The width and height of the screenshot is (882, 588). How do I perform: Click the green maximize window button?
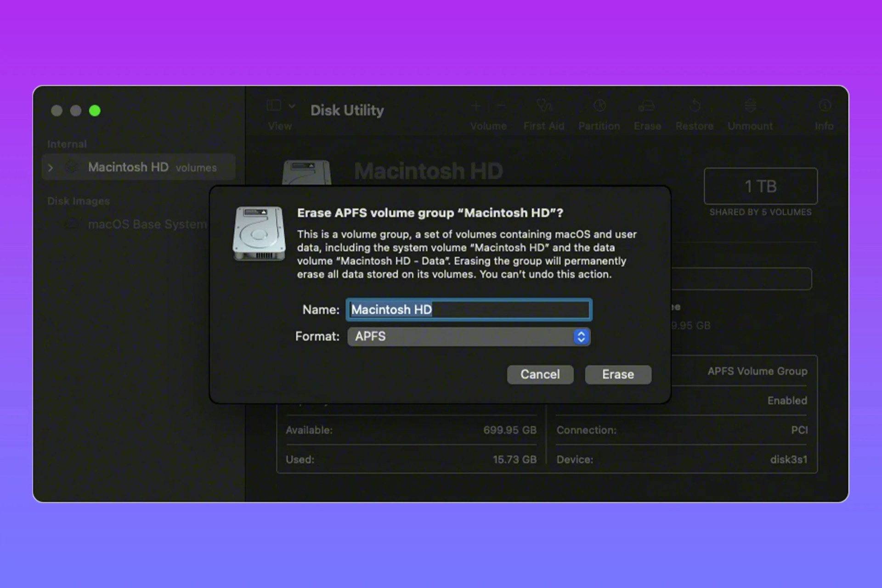point(95,111)
